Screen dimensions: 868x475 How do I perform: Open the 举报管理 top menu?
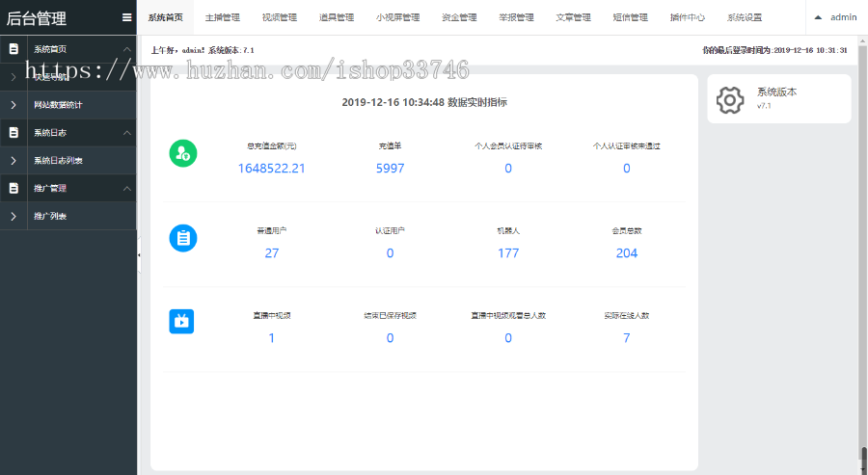tap(517, 17)
